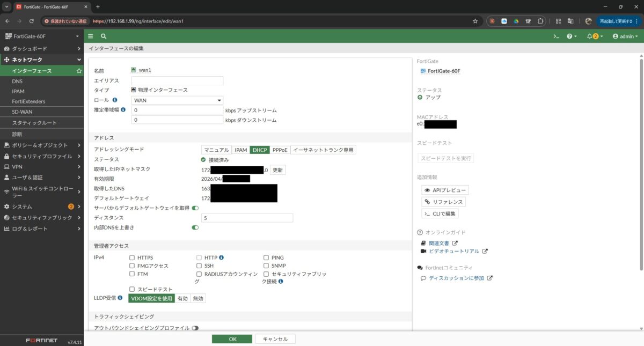This screenshot has height=346, width=644.
Task: Check the PING access checkbox
Action: (x=266, y=257)
